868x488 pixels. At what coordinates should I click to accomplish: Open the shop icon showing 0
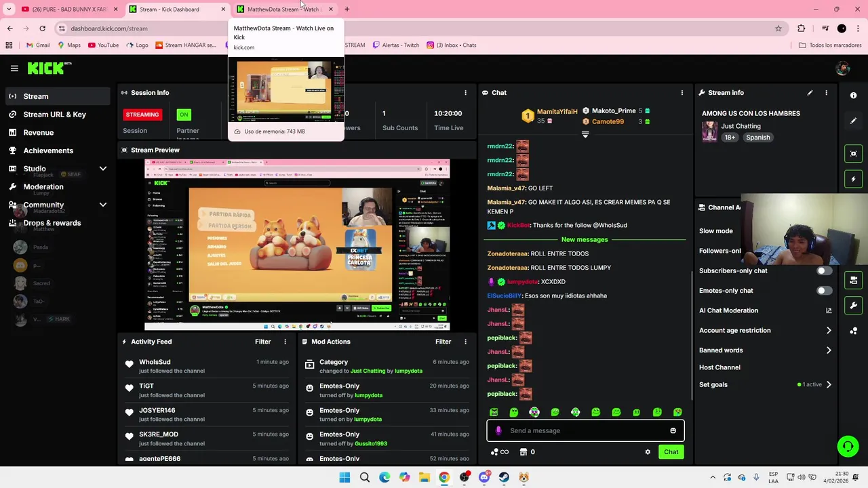point(528,452)
